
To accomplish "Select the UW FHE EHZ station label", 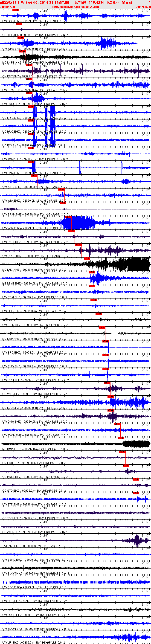I will [34, 311].
